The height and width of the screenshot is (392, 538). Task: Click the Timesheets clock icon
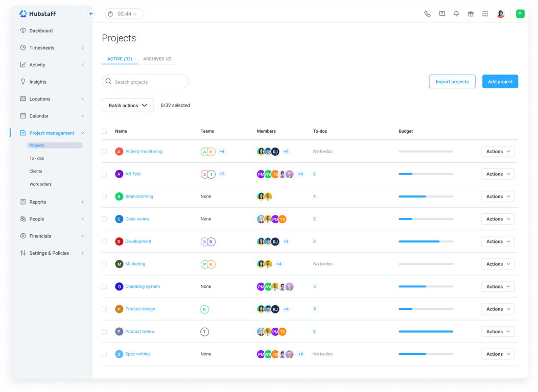(23, 47)
